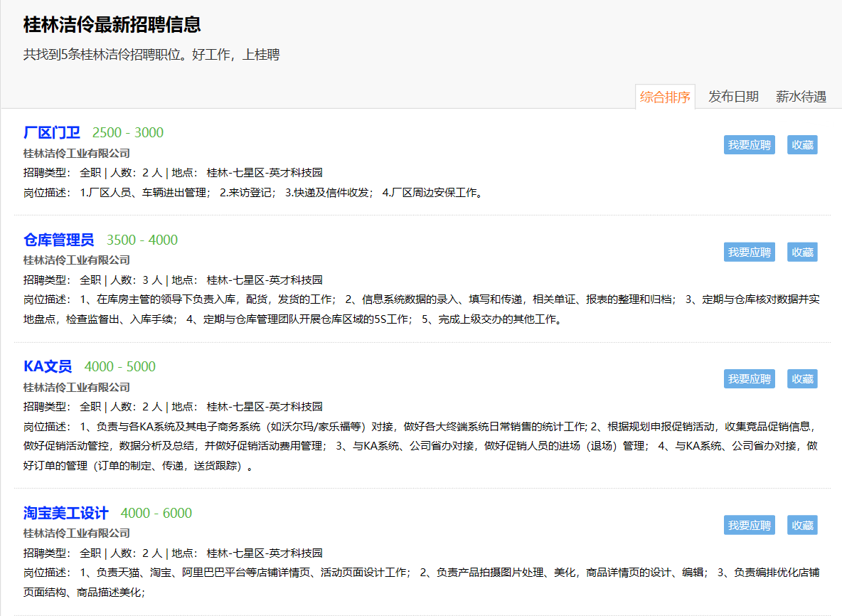Sort listings by 薪水待遇
The width and height of the screenshot is (842, 616).
pos(801,97)
